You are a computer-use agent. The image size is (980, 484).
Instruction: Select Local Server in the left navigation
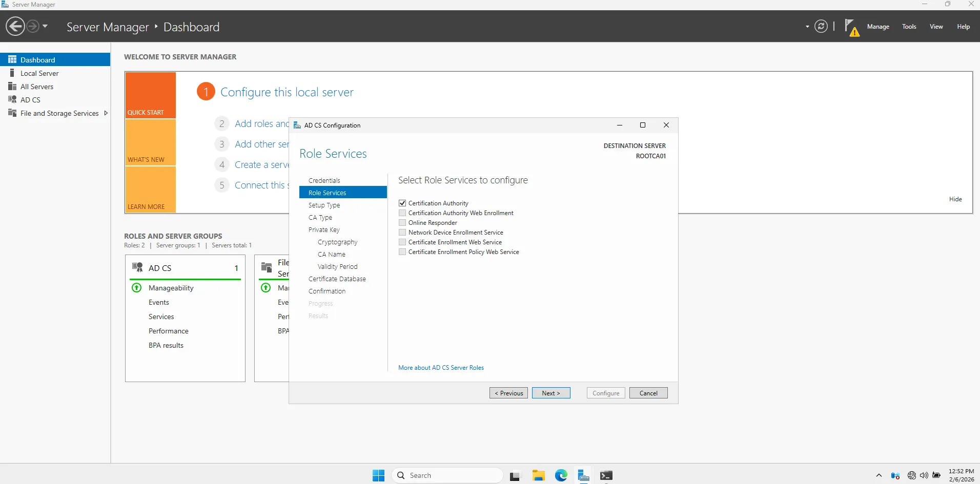pos(55,73)
